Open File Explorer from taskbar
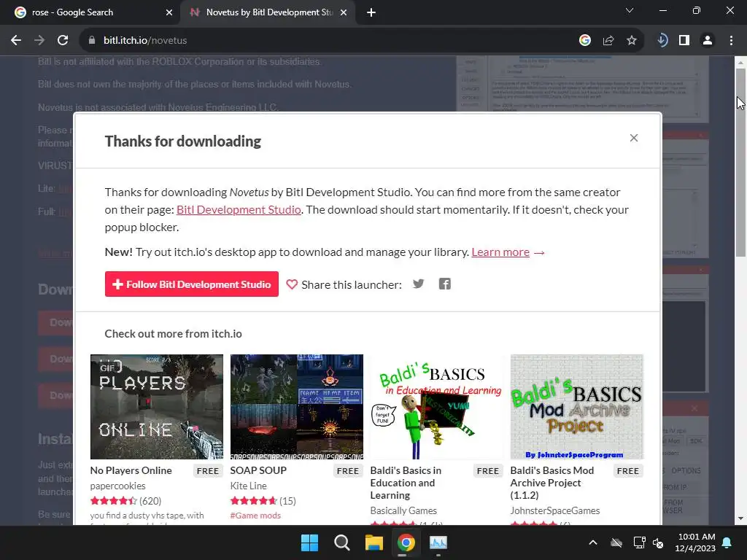Screen dimensions: 747x560 click(374, 542)
